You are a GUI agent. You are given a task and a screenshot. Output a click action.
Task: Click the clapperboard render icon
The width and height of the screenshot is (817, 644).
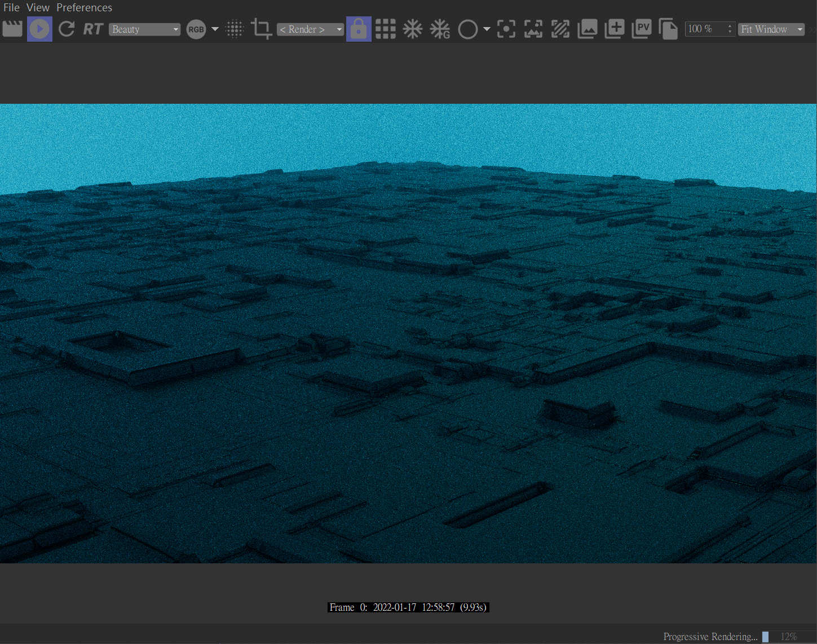pos(12,29)
